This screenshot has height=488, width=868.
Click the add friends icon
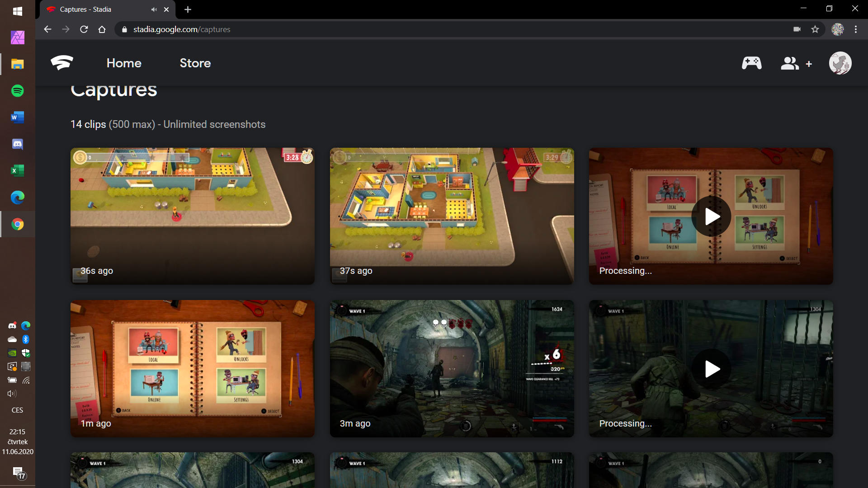[x=796, y=63]
